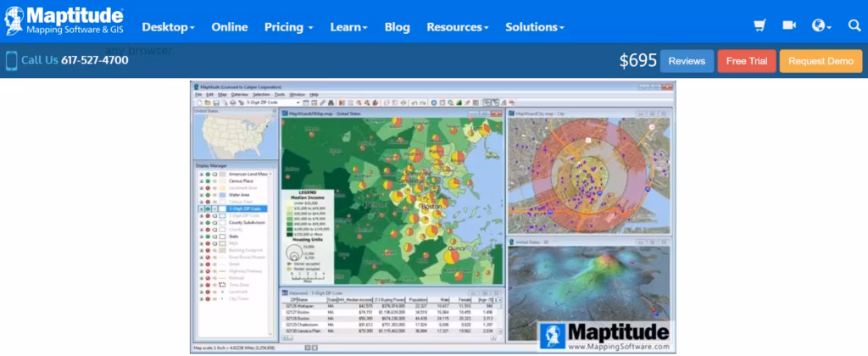Expand the Learn dropdown menu
The width and height of the screenshot is (868, 356).
(x=348, y=26)
